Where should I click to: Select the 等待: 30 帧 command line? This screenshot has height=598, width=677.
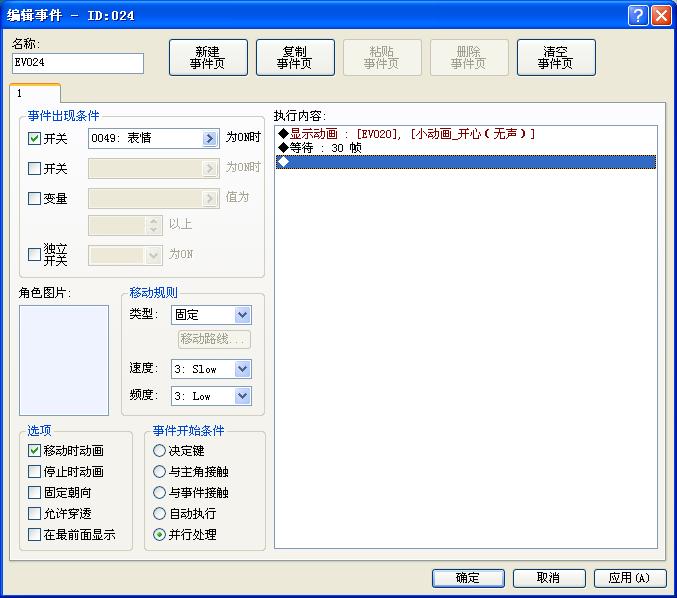pos(465,148)
